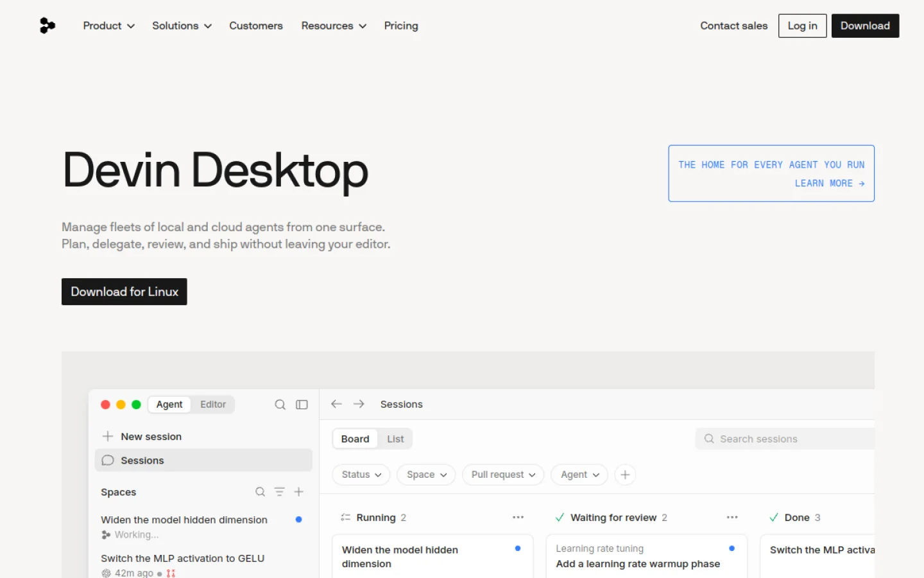Image resolution: width=924 pixels, height=578 pixels.
Task: Open the Pricing page
Action: pyautogui.click(x=401, y=26)
